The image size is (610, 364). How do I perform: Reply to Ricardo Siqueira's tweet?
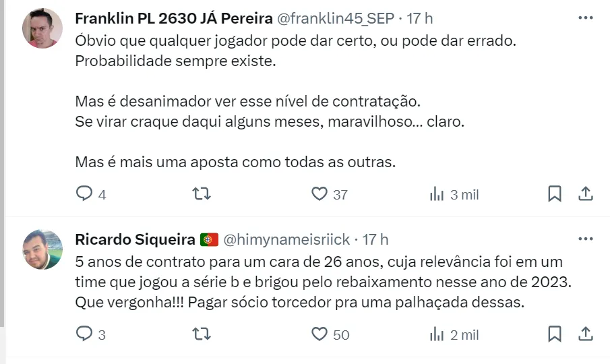(x=84, y=334)
